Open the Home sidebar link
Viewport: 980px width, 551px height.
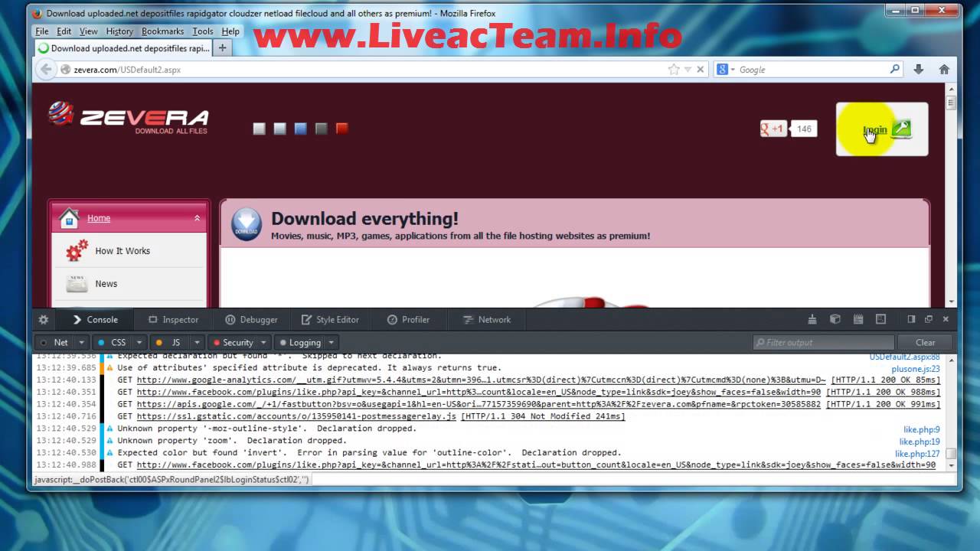[98, 218]
